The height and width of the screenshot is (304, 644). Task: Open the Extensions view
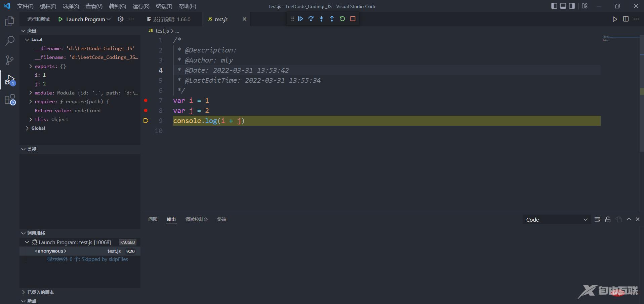(x=10, y=100)
